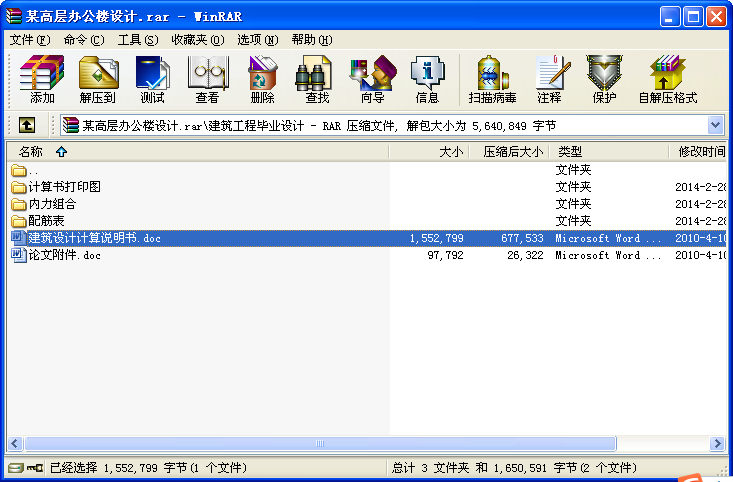Image resolution: width=733 pixels, height=482 pixels.
Task: Open the 工具(S) menu
Action: tap(137, 40)
